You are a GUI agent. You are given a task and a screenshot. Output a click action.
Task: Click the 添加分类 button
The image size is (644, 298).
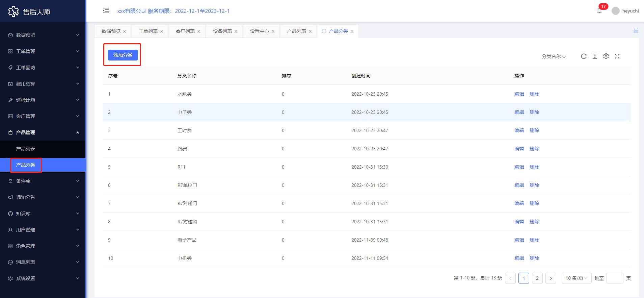coord(123,55)
